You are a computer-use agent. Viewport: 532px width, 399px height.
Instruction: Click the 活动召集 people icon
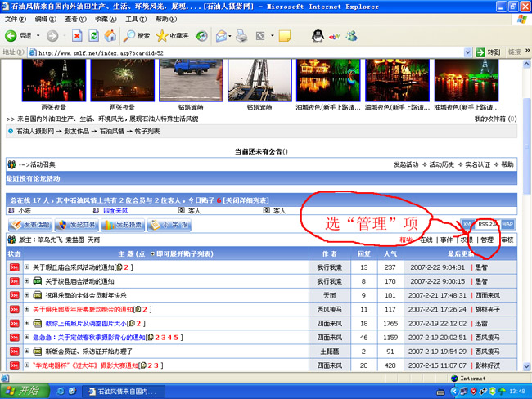coord(11,165)
